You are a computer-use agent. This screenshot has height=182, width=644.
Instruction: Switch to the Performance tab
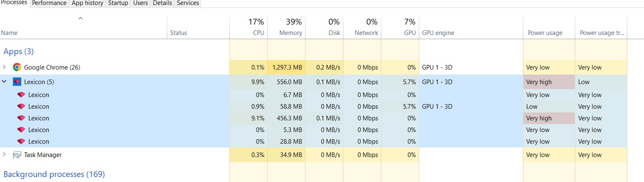(x=49, y=3)
